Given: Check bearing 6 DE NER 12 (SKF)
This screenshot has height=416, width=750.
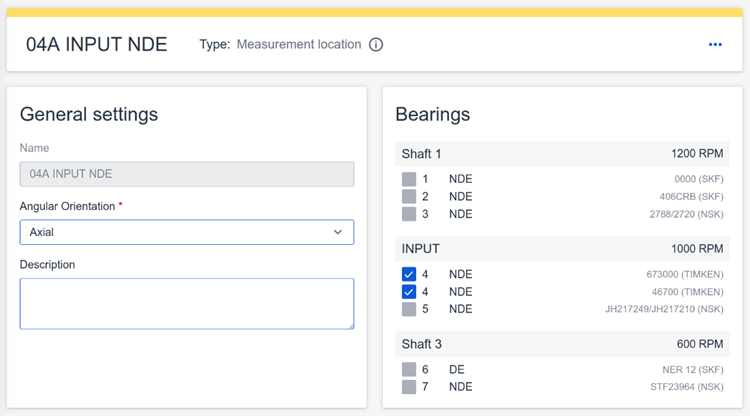Looking at the screenshot, I should [x=409, y=370].
